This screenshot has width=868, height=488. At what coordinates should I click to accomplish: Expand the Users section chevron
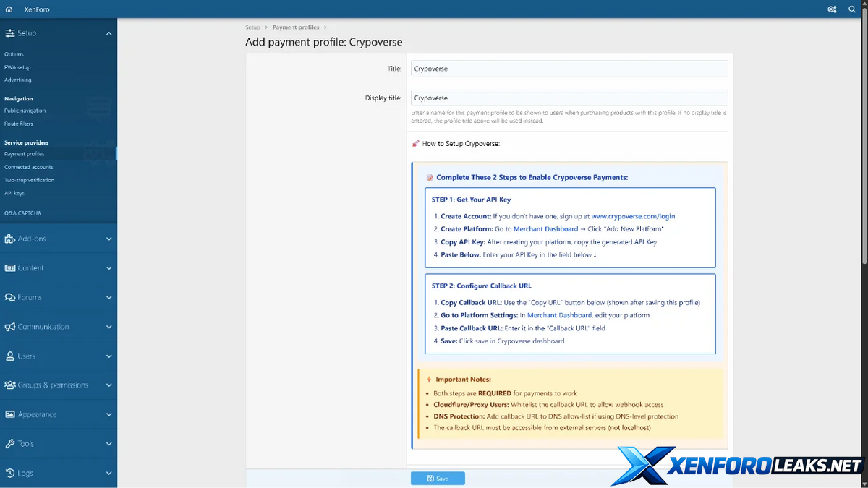[109, 356]
